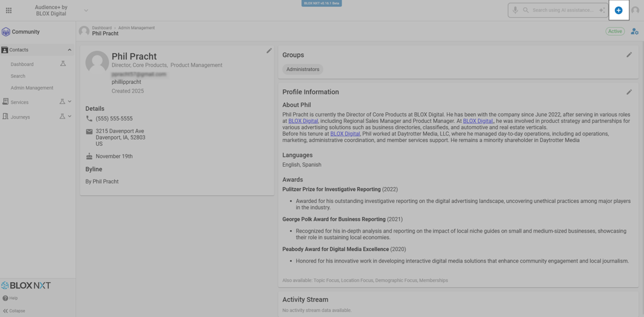This screenshot has height=317, width=644.
Task: Click the AI sparkle icon in search
Action: pyautogui.click(x=602, y=10)
